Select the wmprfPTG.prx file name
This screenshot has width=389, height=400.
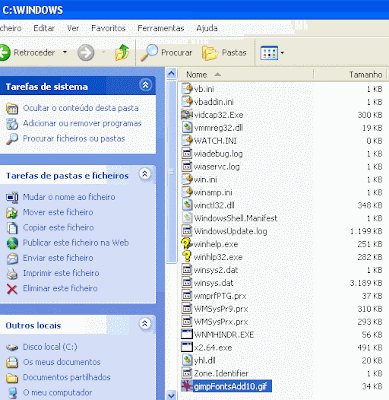[x=220, y=296]
